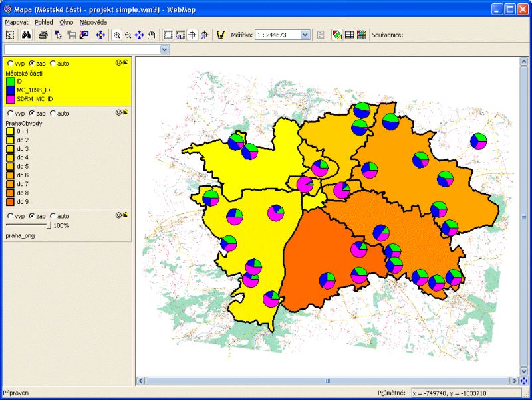Open the print tool
The image size is (532, 400).
(x=43, y=35)
